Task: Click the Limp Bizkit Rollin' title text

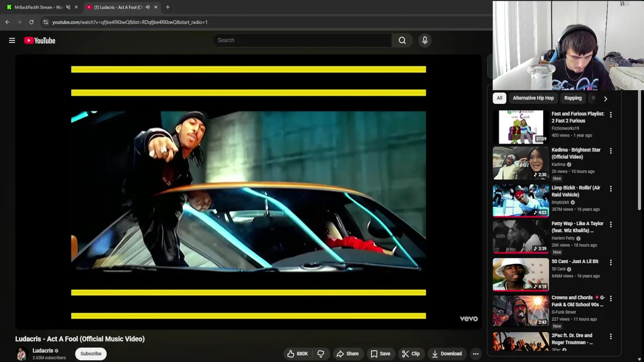Action: pos(576,191)
